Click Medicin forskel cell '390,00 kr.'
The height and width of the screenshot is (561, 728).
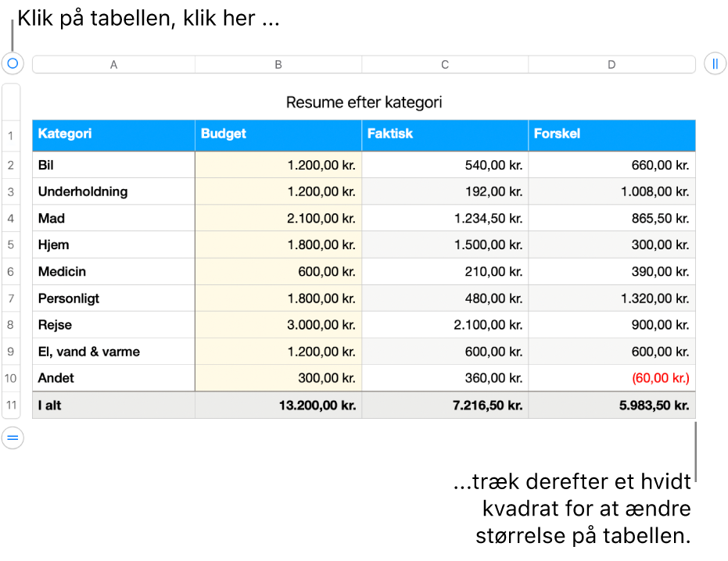pos(611,271)
